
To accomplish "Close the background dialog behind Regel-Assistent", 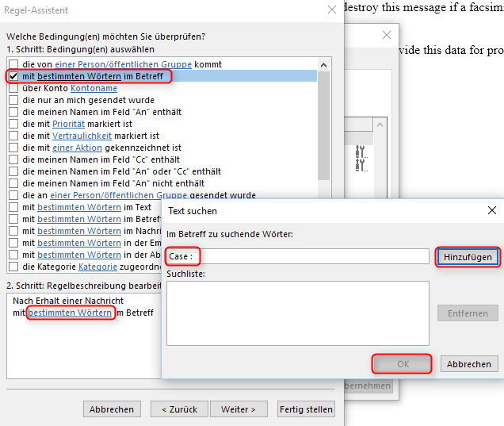I will click(387, 35).
